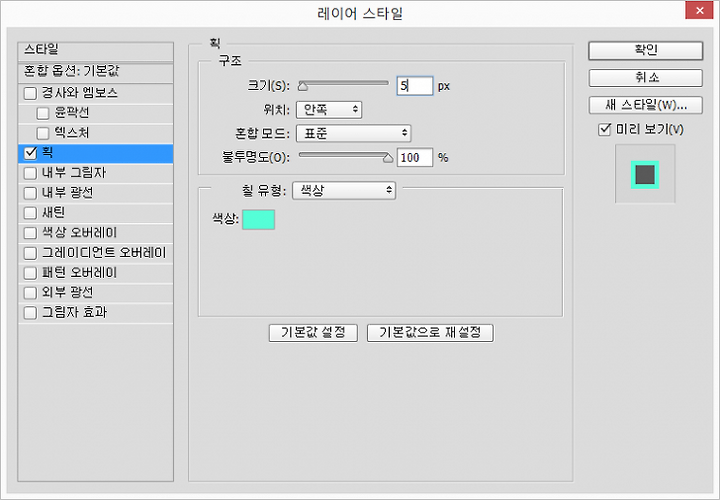This screenshot has height=500, width=720.
Task: Enable the 텍스처 checkbox
Action: 43,133
